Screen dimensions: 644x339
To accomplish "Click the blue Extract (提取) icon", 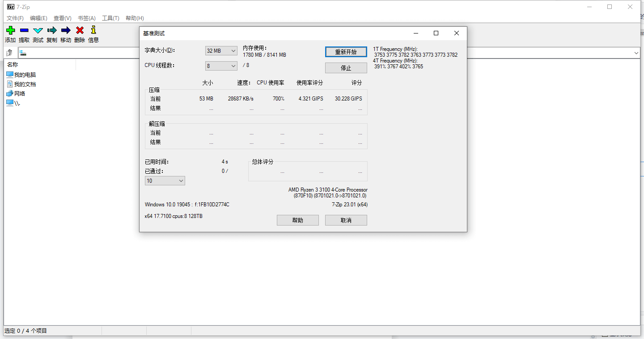I will (24, 30).
